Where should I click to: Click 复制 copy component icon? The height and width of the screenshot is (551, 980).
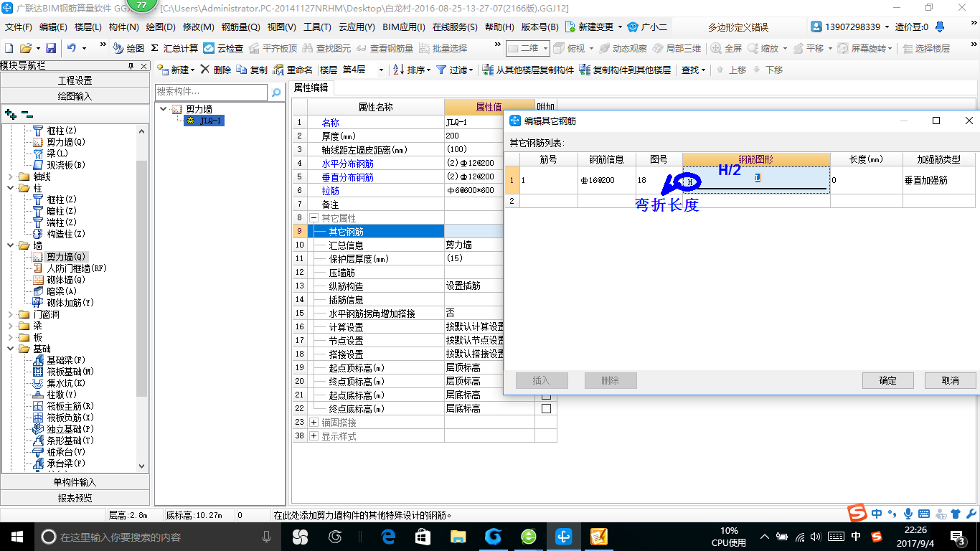coord(252,70)
